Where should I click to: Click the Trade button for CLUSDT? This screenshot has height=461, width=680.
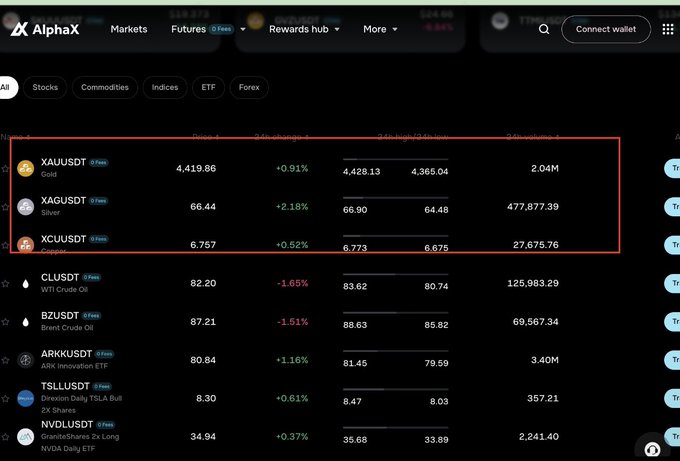click(672, 283)
